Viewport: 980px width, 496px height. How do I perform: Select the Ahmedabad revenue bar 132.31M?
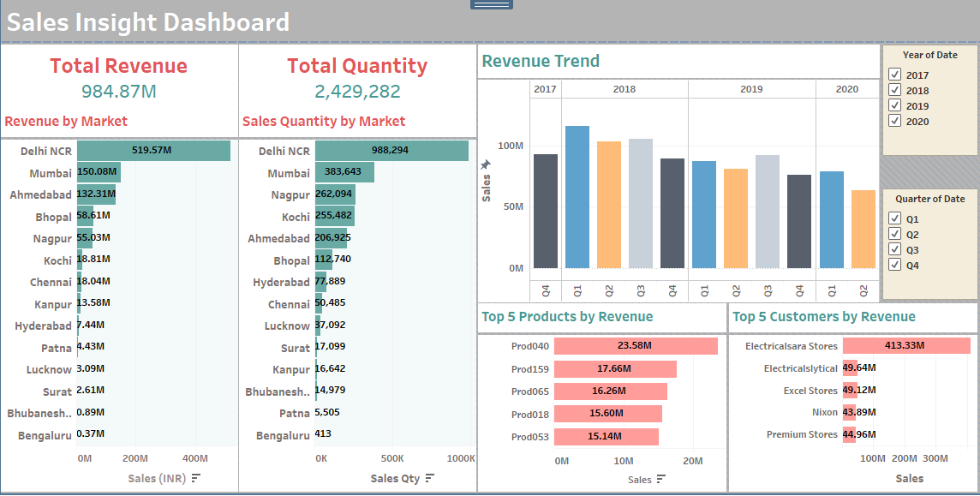[x=96, y=194]
